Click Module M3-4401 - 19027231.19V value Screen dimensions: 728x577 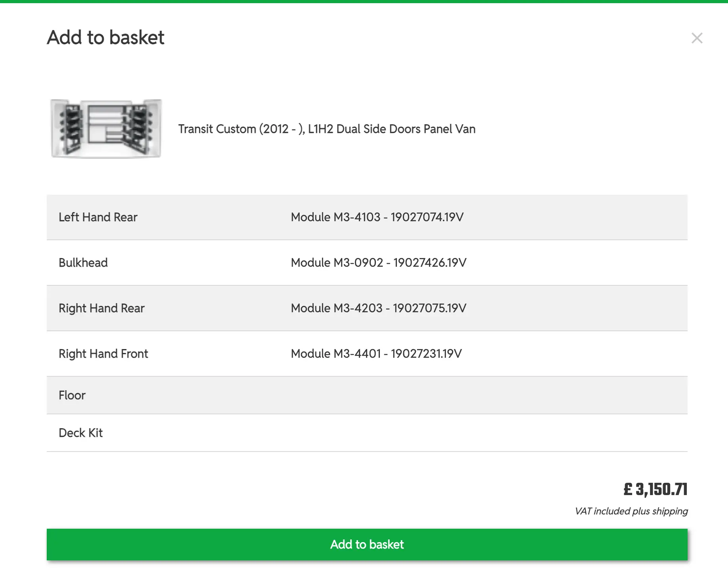click(376, 354)
